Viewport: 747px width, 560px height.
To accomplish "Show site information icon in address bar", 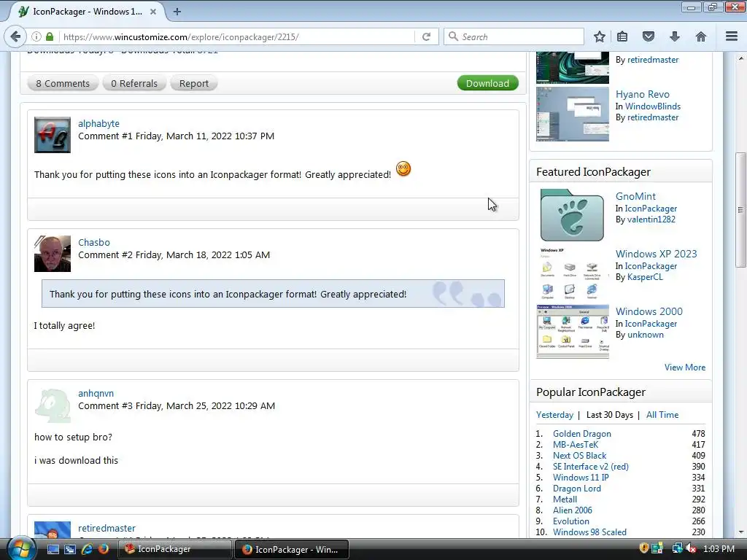I will coord(36,36).
